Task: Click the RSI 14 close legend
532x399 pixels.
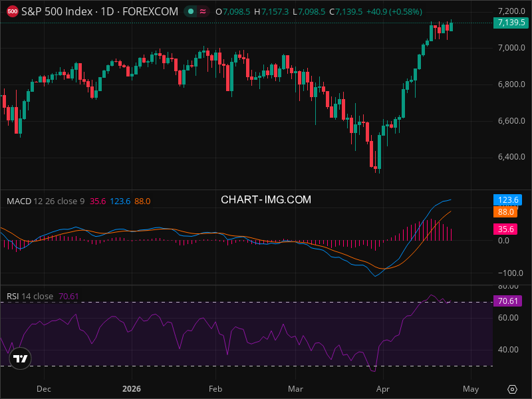Action: (x=30, y=296)
